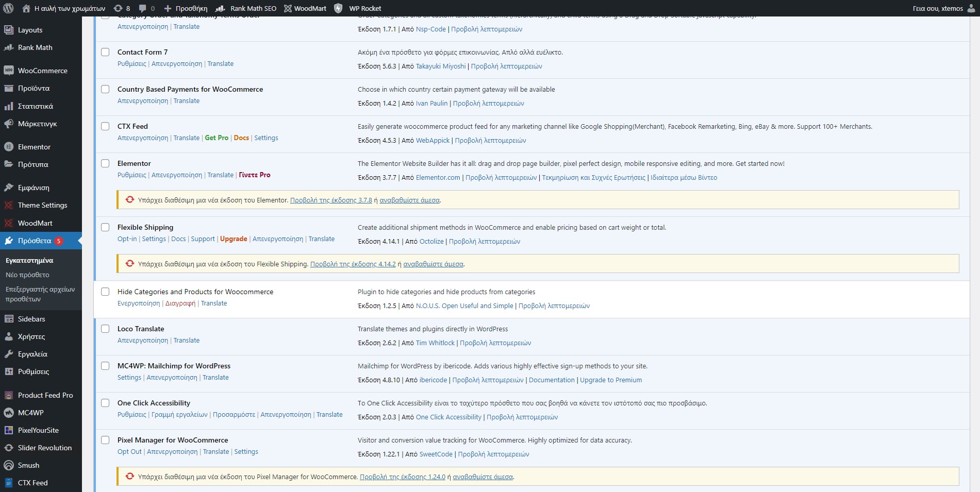The image size is (980, 492).
Task: Tick the Contact Form 7 checkbox
Action: [x=105, y=52]
